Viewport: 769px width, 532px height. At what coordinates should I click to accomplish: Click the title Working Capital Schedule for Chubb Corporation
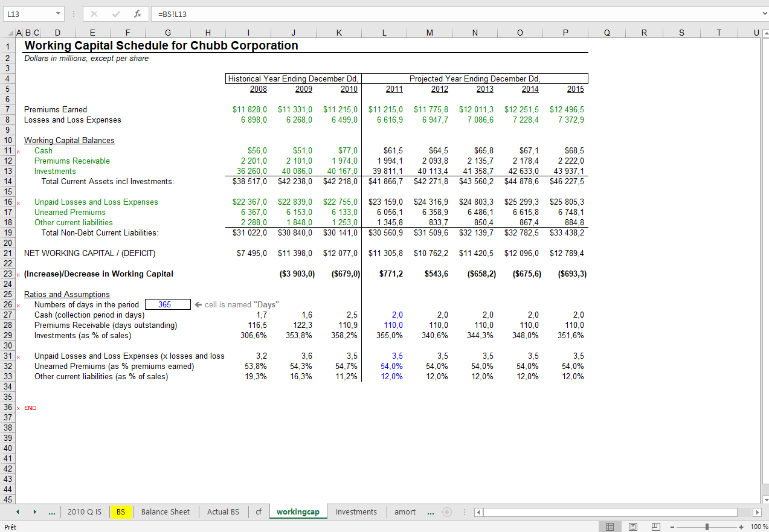click(161, 45)
